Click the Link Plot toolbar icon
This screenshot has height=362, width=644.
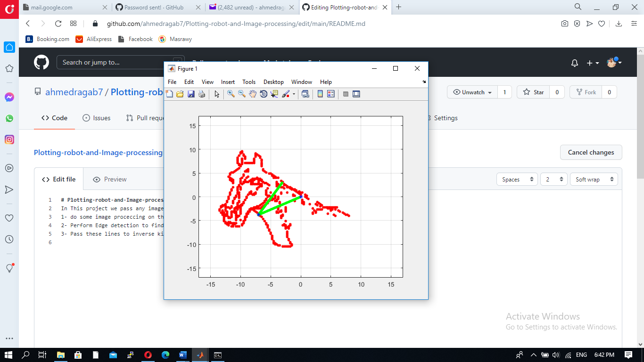tap(305, 94)
